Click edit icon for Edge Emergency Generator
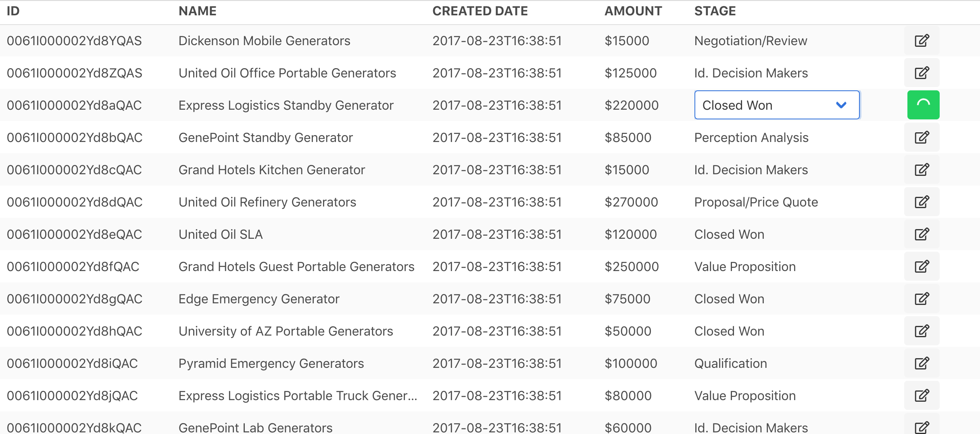Viewport: 980px width, 434px height. (x=922, y=299)
